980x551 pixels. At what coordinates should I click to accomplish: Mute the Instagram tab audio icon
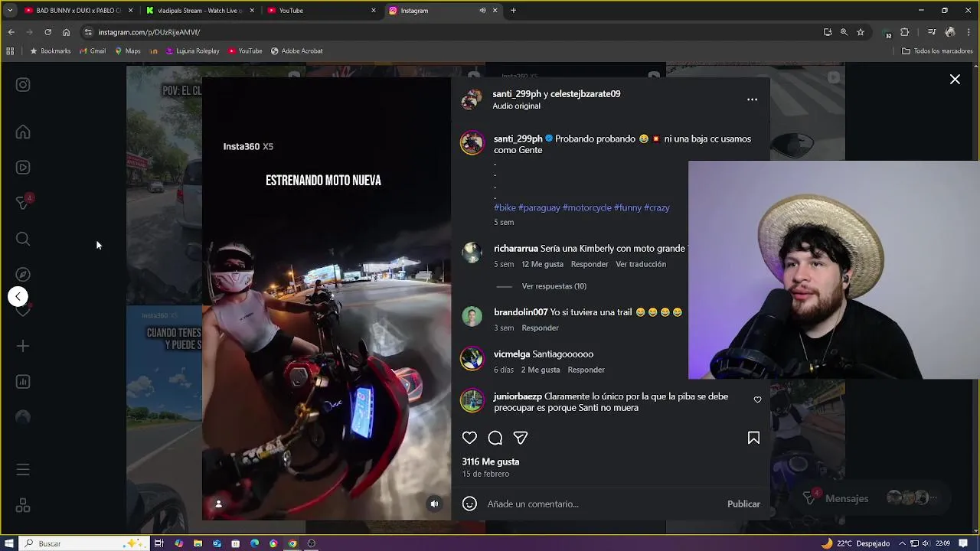click(x=482, y=11)
